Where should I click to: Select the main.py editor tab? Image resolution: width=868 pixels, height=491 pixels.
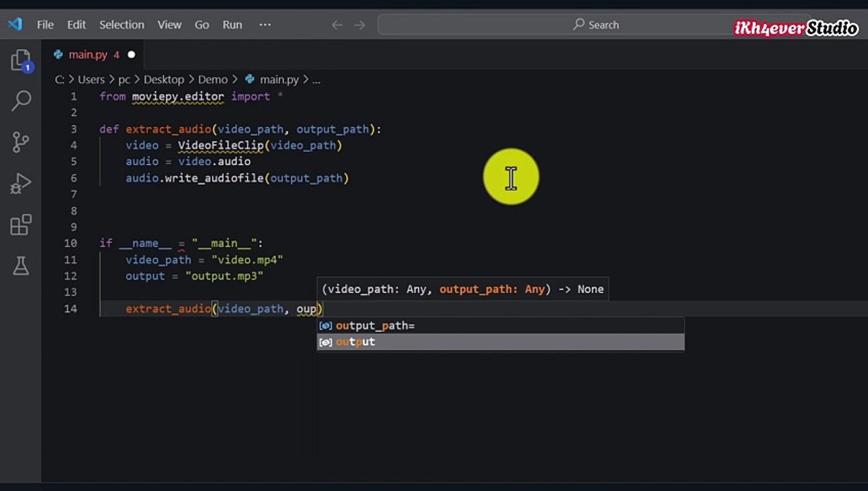click(x=94, y=55)
